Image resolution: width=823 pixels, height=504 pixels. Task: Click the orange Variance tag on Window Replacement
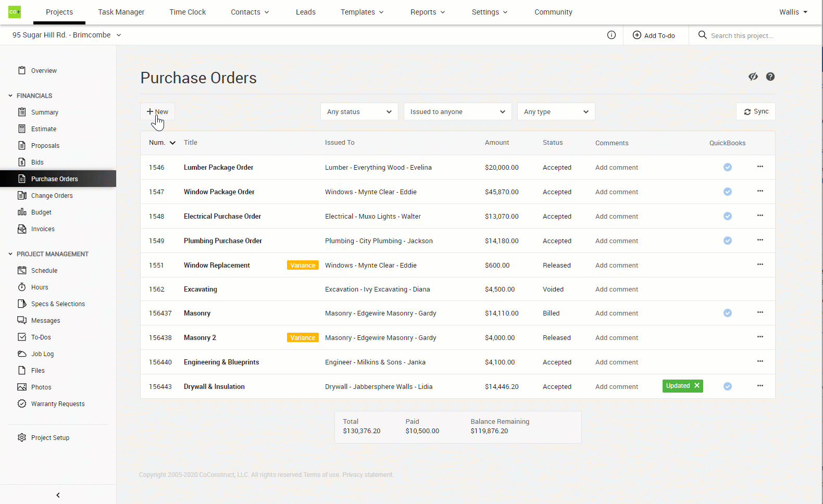(303, 266)
